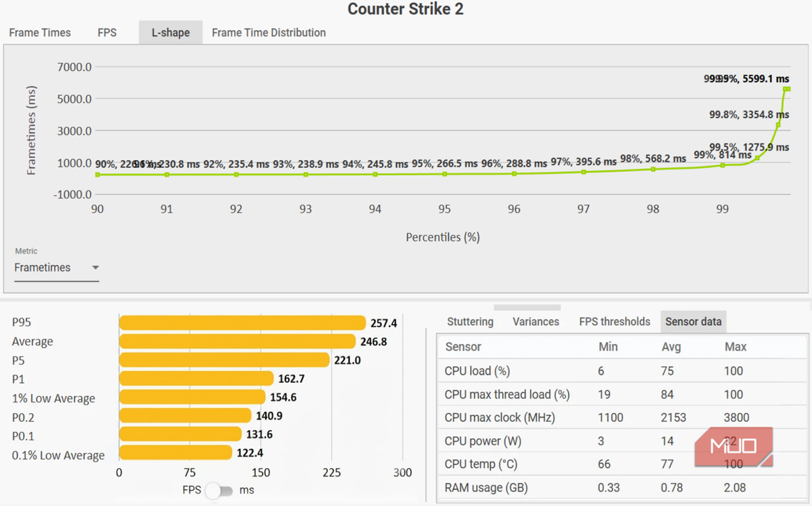812x506 pixels.
Task: Click the 2153 average clock value
Action: point(673,417)
